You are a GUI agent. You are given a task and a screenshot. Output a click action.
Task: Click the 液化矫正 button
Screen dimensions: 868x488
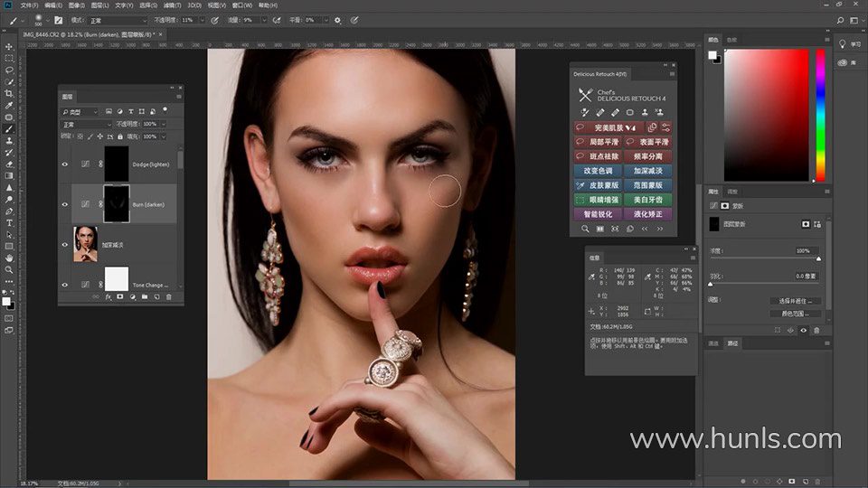[x=647, y=214]
